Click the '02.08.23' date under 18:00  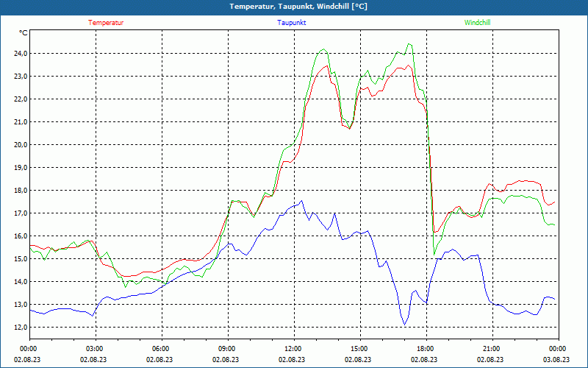click(x=424, y=360)
